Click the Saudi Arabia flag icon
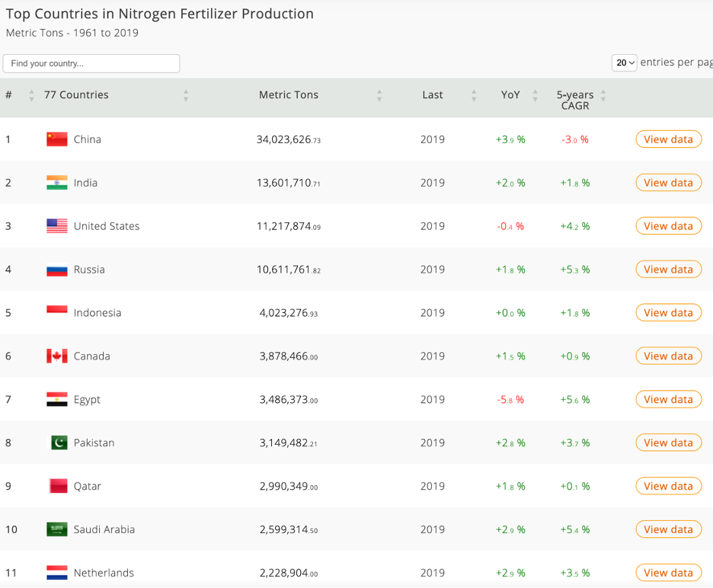Image resolution: width=713 pixels, height=588 pixels. click(57, 529)
